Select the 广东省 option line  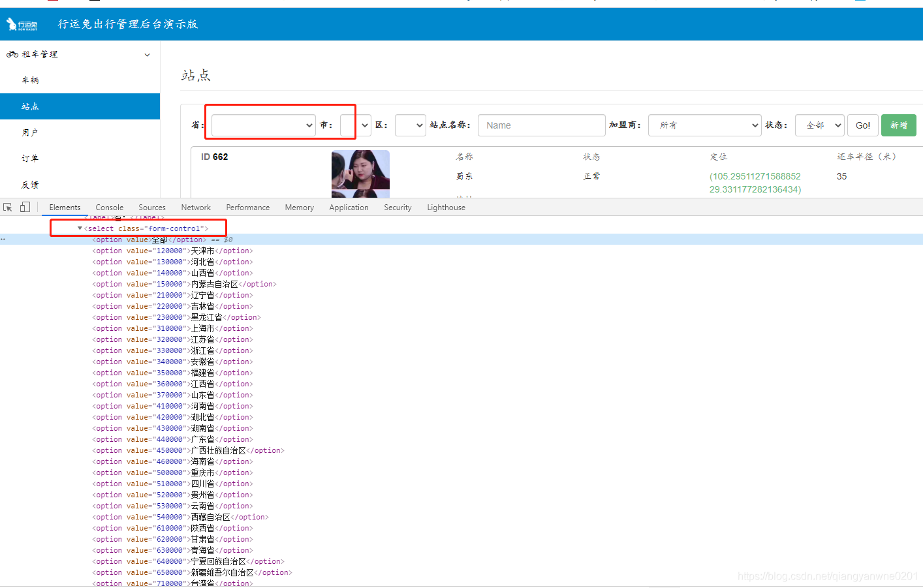[172, 439]
